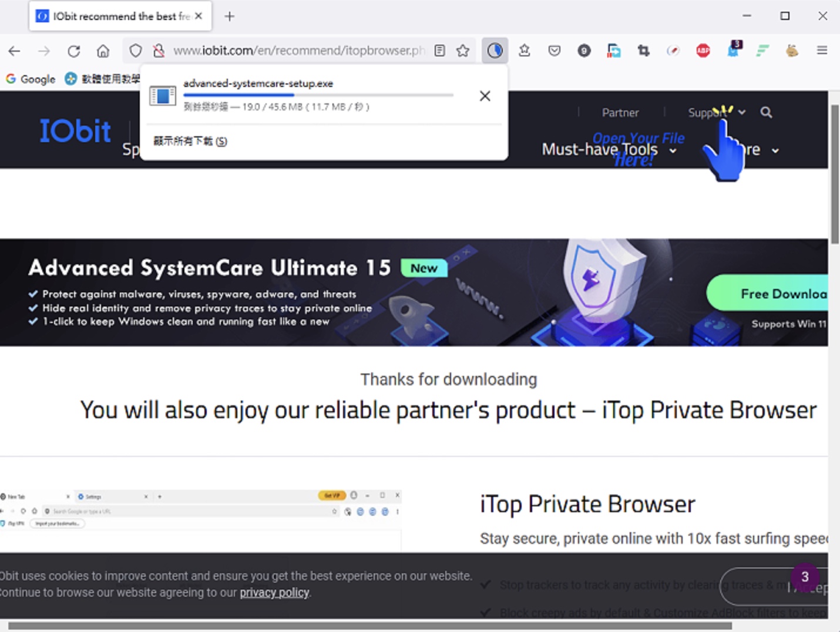The height and width of the screenshot is (632, 840).
Task: Click the purple notification badge 3
Action: 805,577
